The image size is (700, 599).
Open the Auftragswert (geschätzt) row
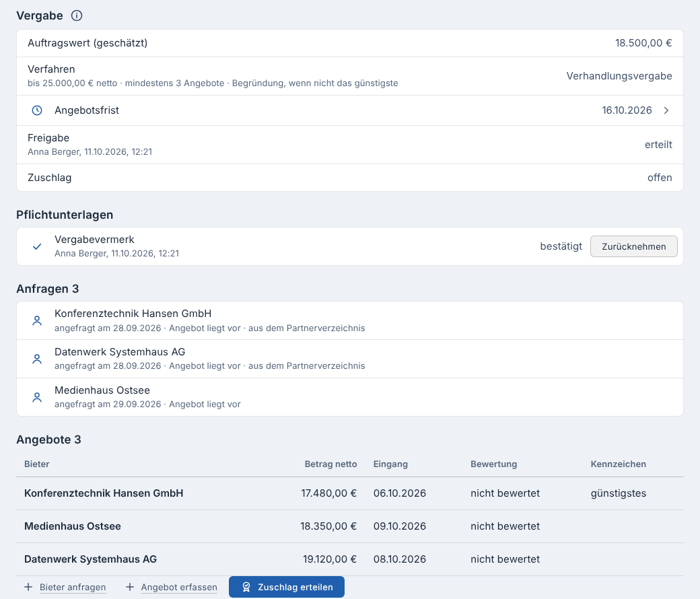pyautogui.click(x=350, y=43)
